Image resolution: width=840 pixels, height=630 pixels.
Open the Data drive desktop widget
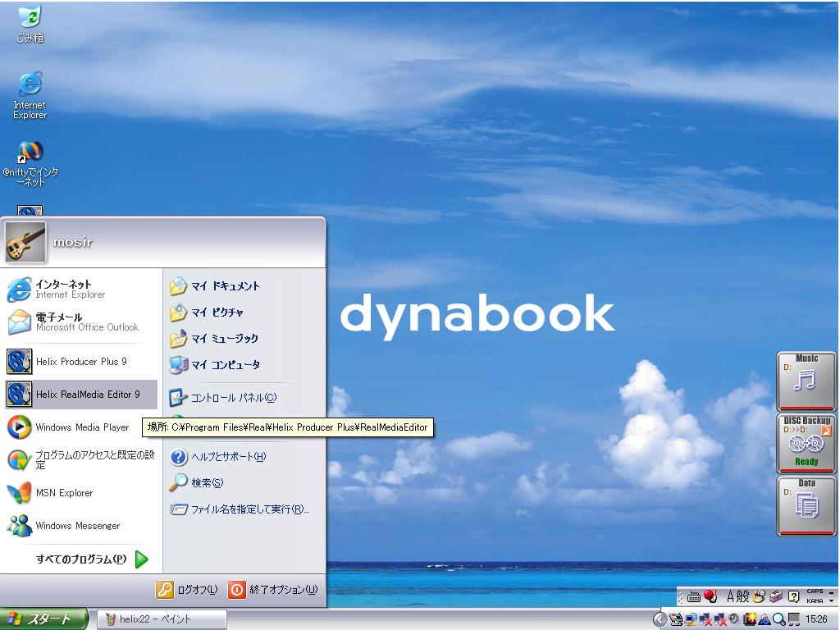(806, 505)
